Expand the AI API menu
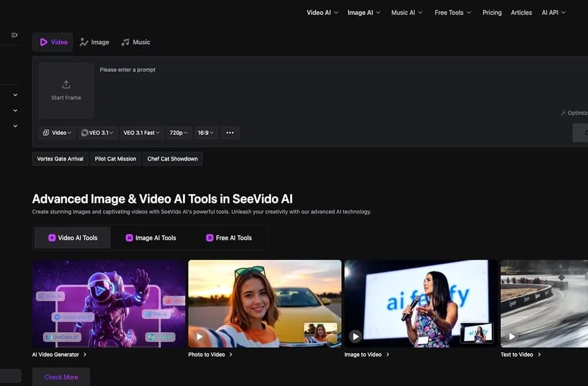The height and width of the screenshot is (386, 588). (554, 12)
